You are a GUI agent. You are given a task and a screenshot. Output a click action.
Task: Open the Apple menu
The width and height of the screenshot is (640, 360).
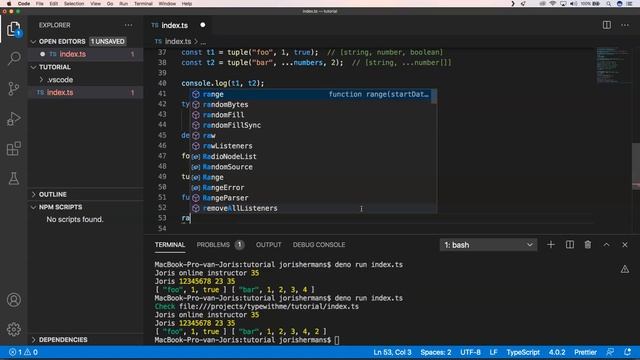point(9,3)
